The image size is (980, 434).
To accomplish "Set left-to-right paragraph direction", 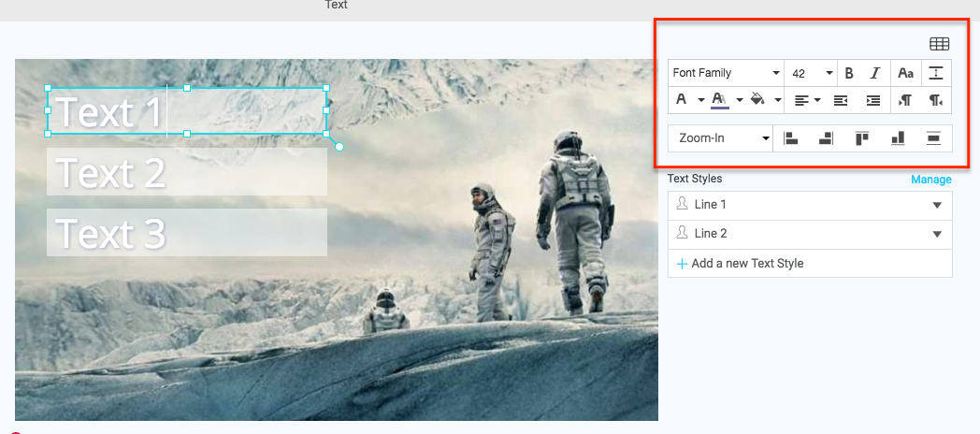I will (x=905, y=100).
